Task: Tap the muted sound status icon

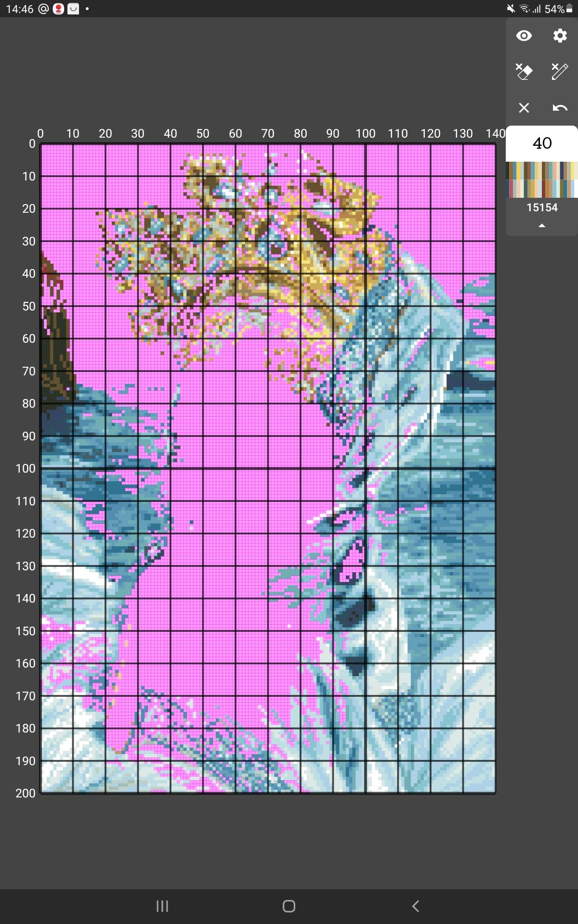Action: [511, 9]
